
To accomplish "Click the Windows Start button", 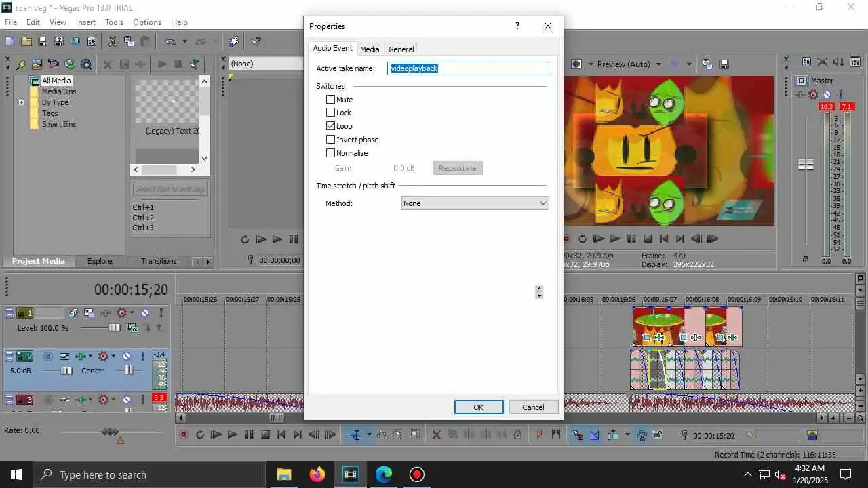I will 16,474.
